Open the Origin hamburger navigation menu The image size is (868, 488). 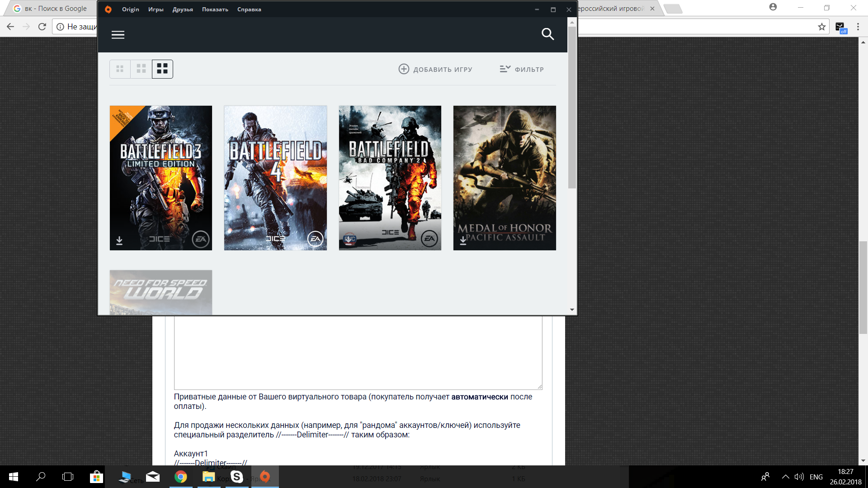point(118,35)
